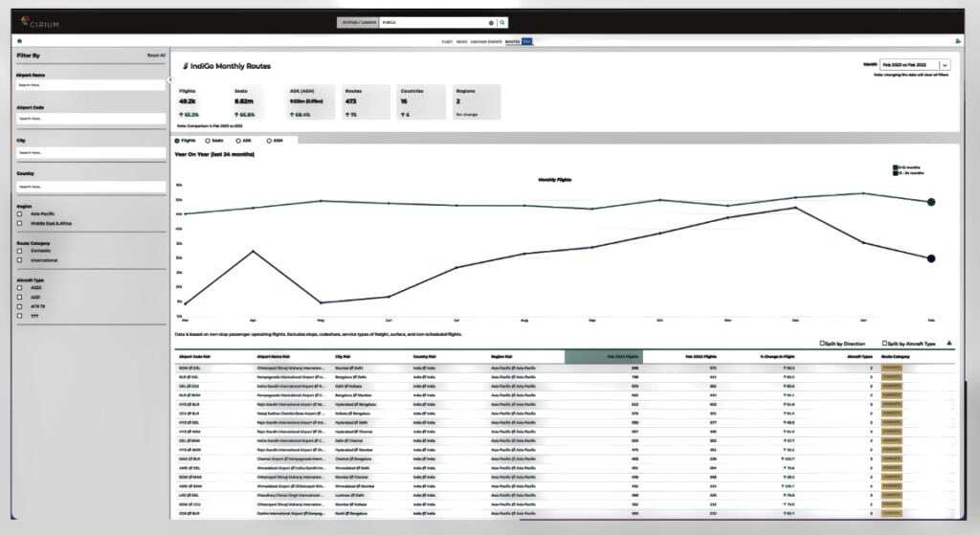This screenshot has height=535, width=980.
Task: Check the Split by Direction box
Action: click(821, 343)
